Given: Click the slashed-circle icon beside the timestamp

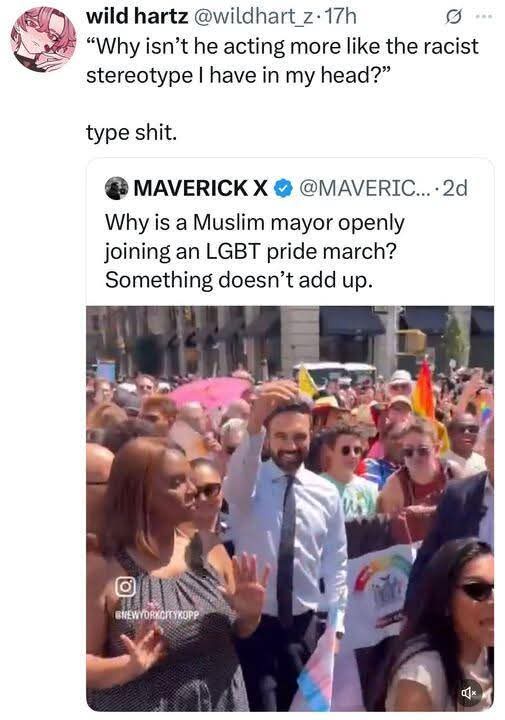Looking at the screenshot, I should pos(453,17).
